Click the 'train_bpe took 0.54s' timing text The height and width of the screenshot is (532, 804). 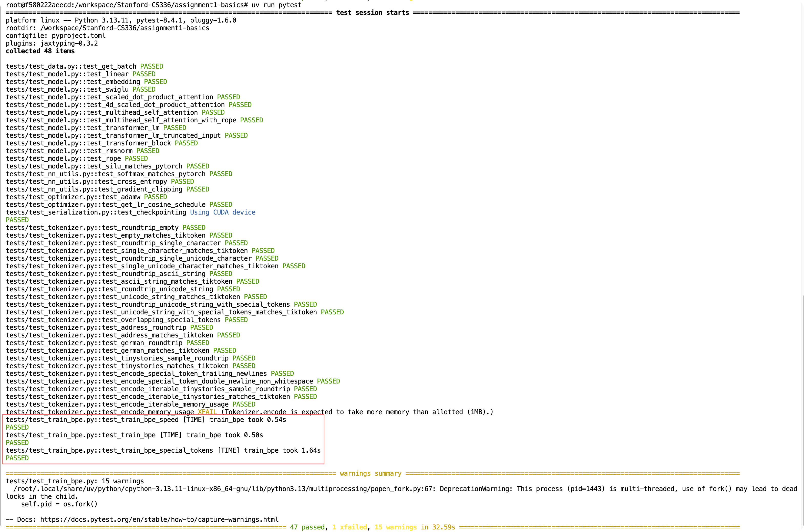click(248, 420)
